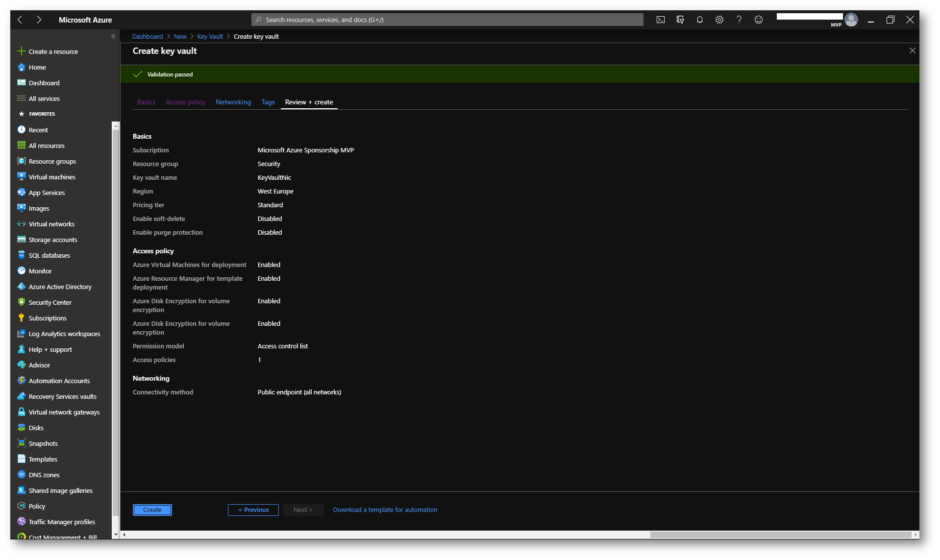Go back with the browser back arrow
The width and height of the screenshot is (940, 560).
coord(20,20)
